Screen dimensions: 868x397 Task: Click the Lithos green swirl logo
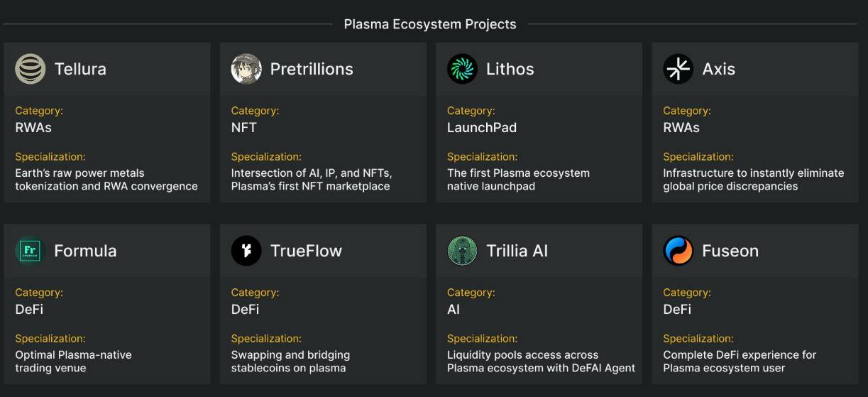[x=462, y=69]
